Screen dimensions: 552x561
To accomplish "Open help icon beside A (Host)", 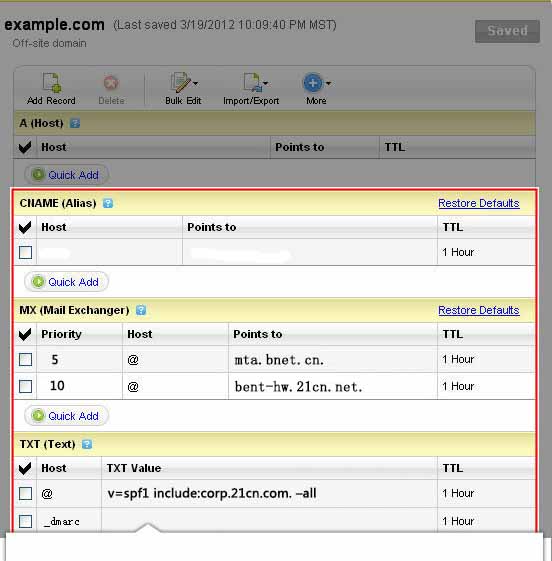I will [75, 123].
